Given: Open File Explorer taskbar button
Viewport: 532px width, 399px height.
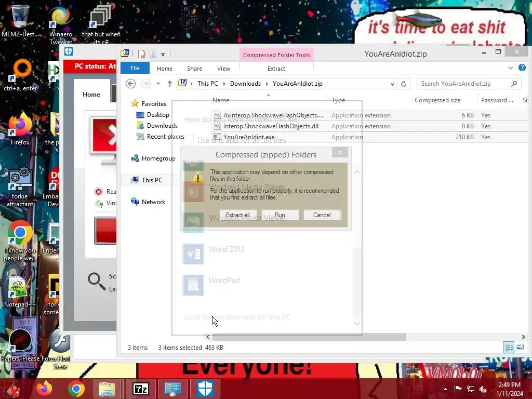Looking at the screenshot, I should click(x=107, y=389).
